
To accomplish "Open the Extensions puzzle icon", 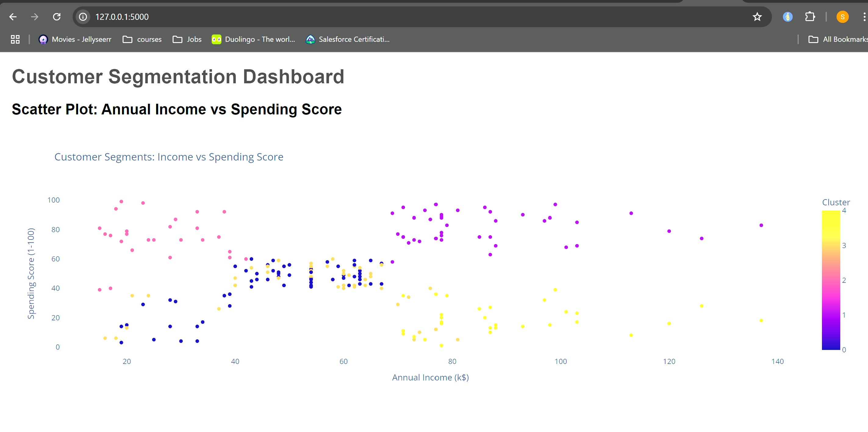I will [x=810, y=17].
